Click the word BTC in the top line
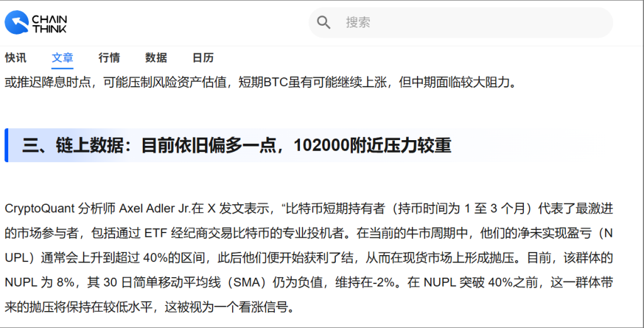Image resolution: width=644 pixels, height=328 pixels. (275, 82)
